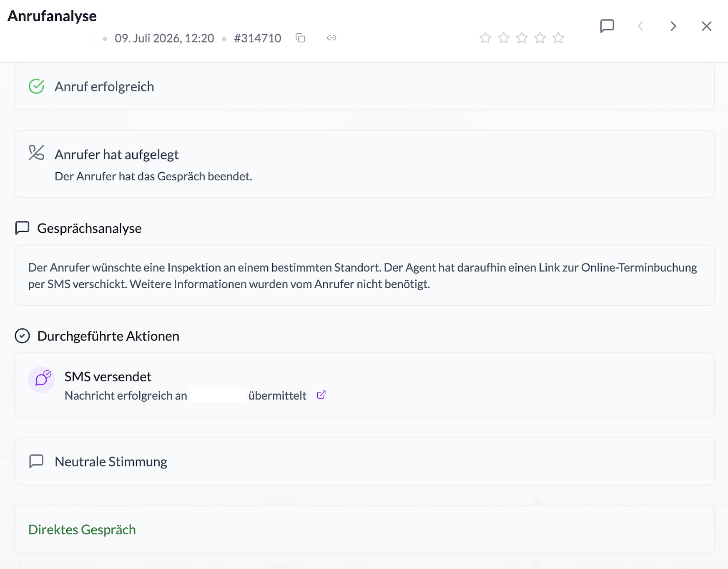Click the SMS versendet title

(x=108, y=376)
